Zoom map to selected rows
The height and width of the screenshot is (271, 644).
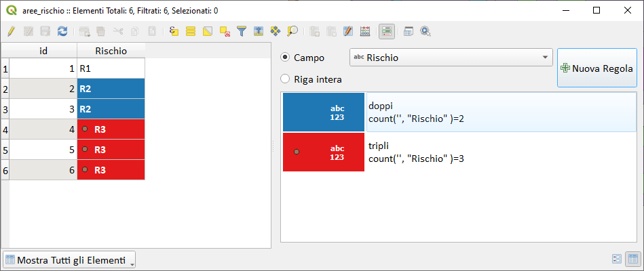(x=292, y=31)
